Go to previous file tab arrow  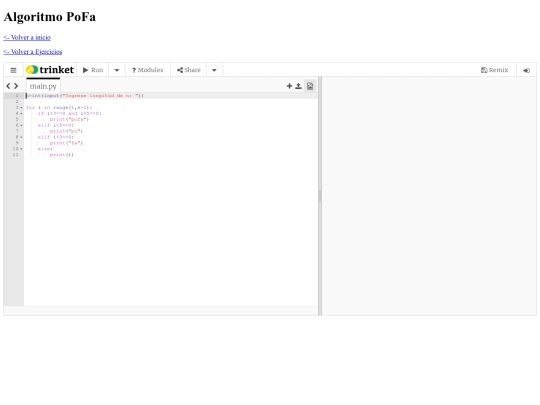(8, 86)
